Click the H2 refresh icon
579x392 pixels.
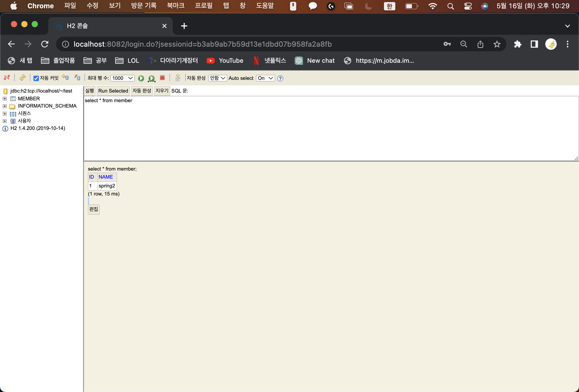23,78
